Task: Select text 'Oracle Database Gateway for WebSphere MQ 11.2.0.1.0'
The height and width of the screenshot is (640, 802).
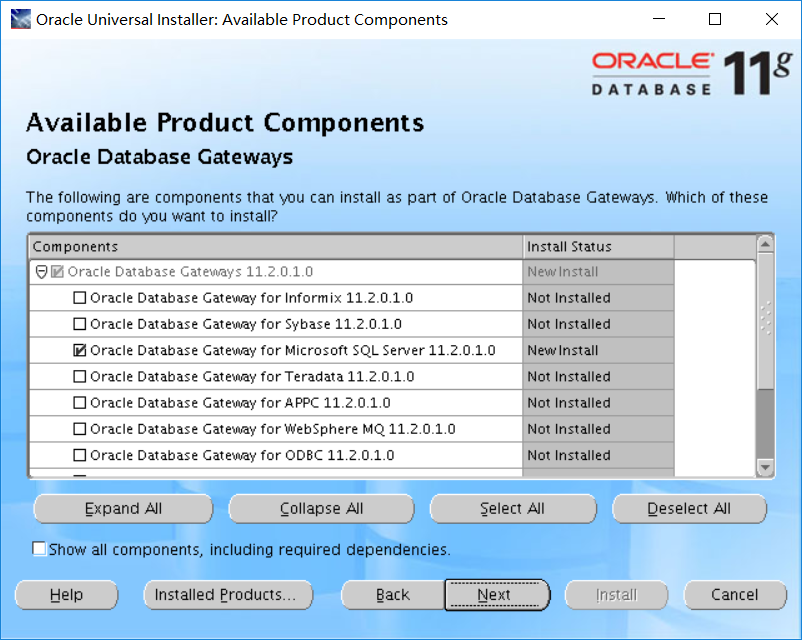Action: [x=273, y=429]
